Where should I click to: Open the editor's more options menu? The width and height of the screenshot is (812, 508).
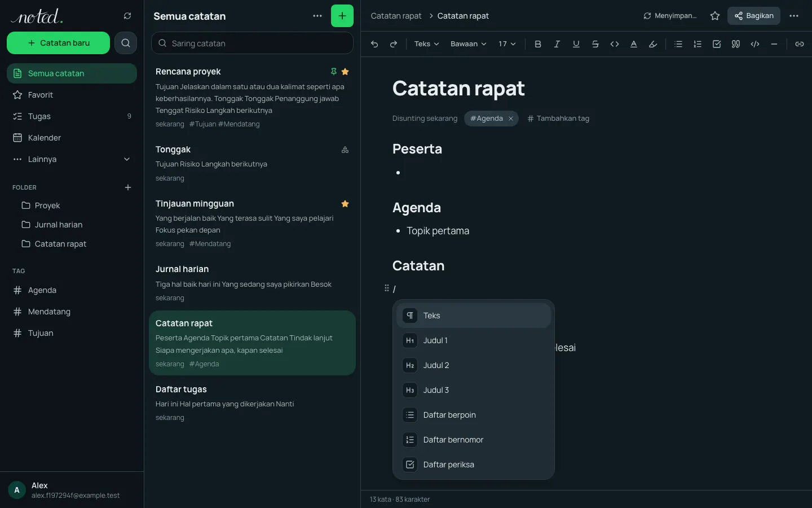click(794, 16)
